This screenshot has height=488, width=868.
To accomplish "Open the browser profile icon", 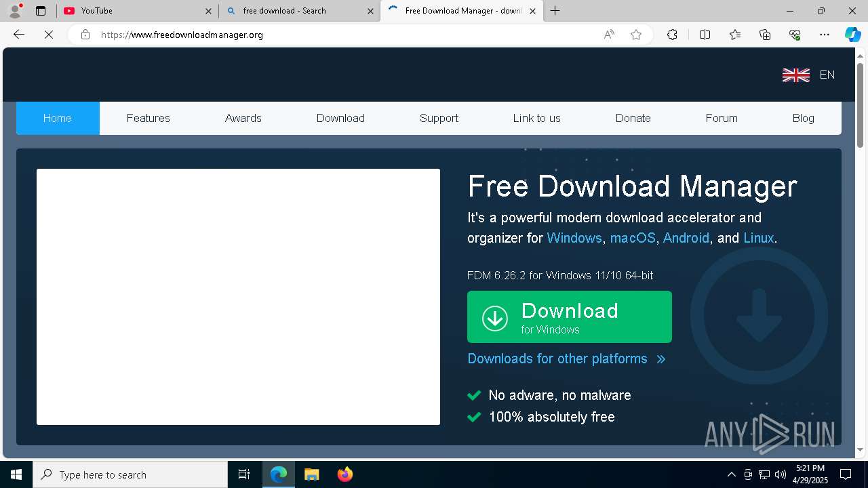I will (15, 10).
